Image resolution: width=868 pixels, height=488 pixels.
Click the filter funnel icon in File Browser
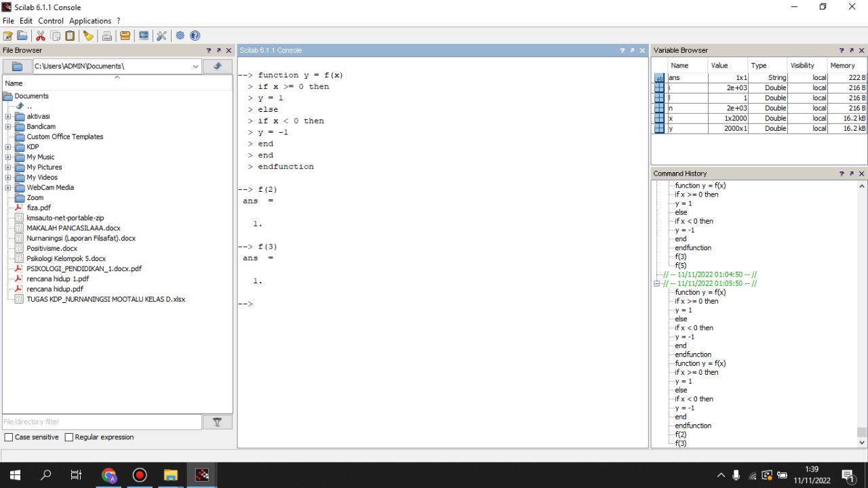coord(218,422)
